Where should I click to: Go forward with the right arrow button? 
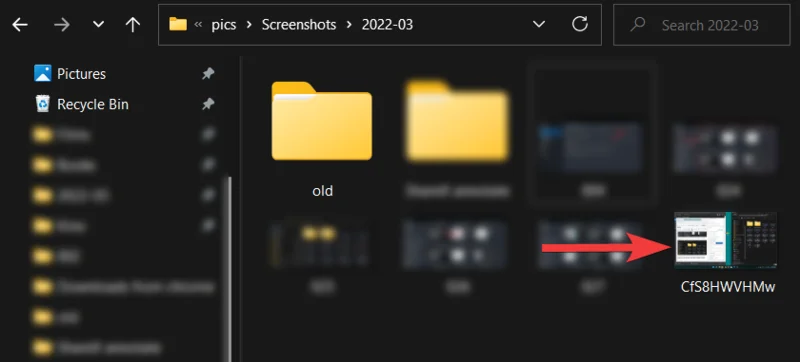(62, 24)
